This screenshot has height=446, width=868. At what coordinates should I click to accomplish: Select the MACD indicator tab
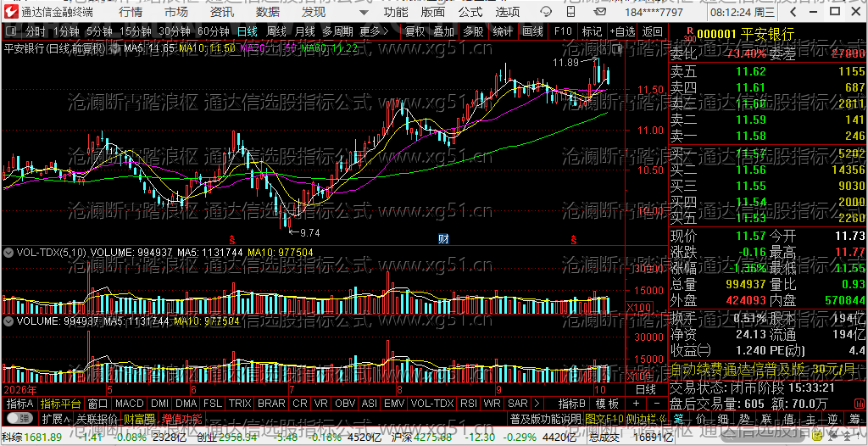coord(130,404)
